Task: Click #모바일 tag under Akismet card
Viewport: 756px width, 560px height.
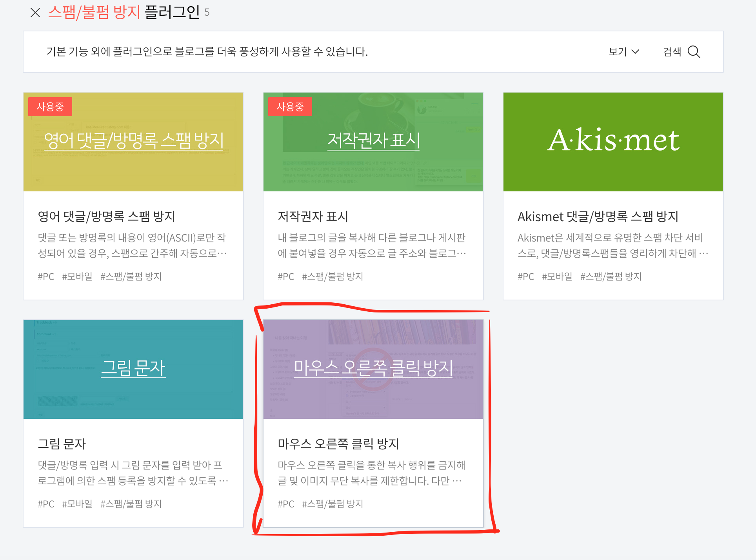Action: tap(557, 276)
